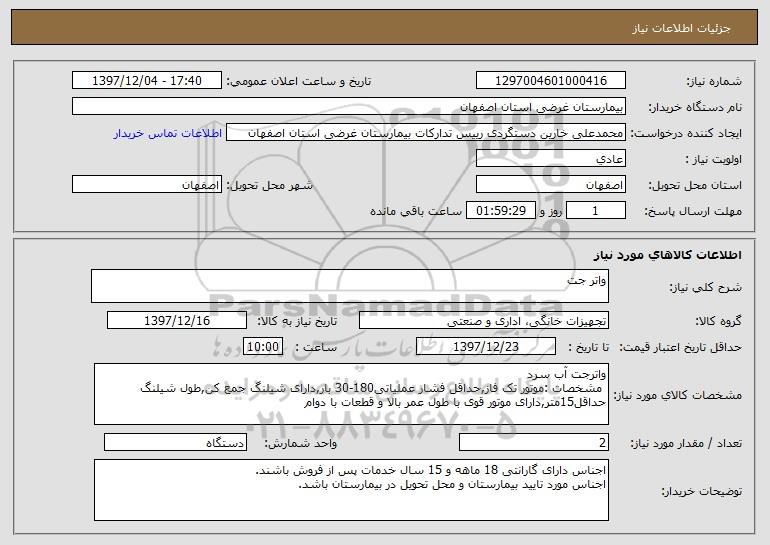Screen dimensions: 770x545
Task: Click the label شرح کلی نیاز
Action: pos(706,287)
